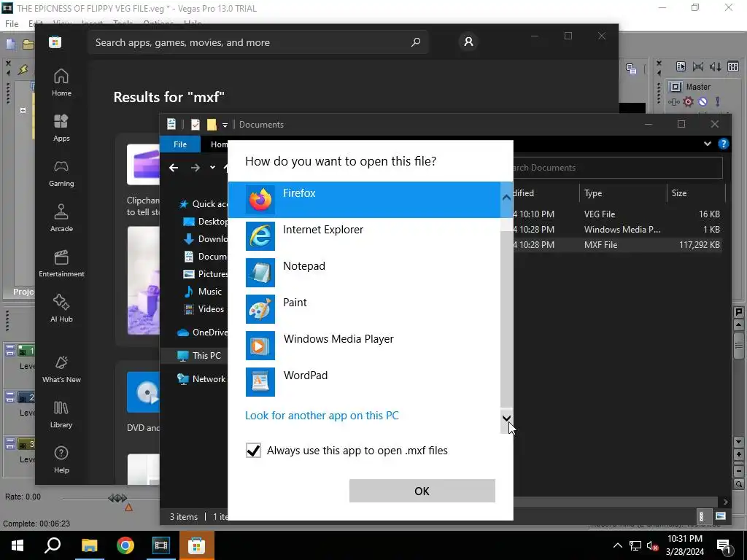Click the Search Documents field in Explorer

618,168
